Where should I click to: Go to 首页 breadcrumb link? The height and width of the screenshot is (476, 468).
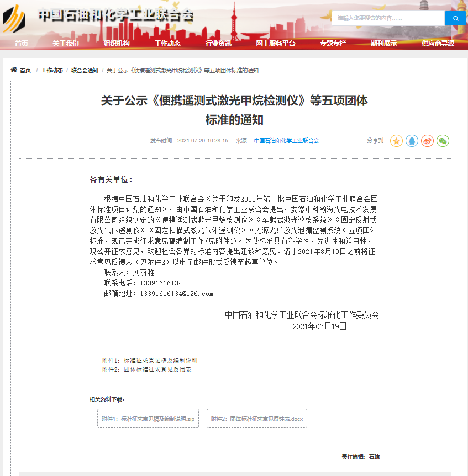pyautogui.click(x=25, y=71)
